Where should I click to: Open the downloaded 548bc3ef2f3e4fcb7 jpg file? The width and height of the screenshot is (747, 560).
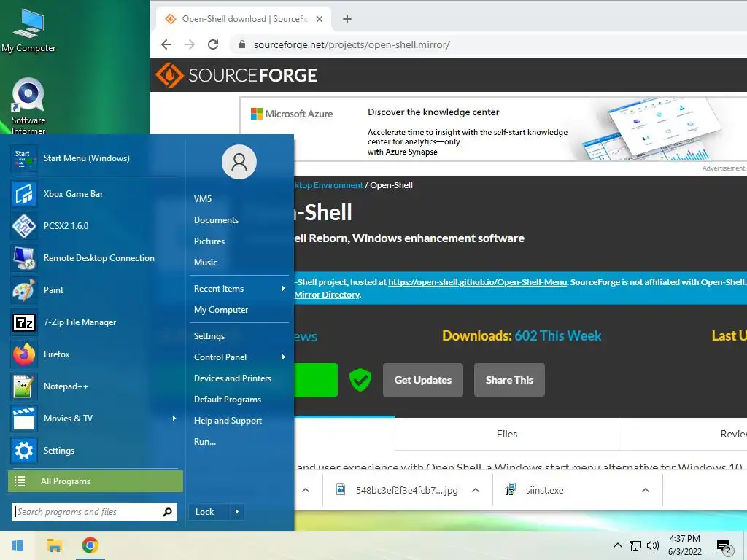click(406, 491)
